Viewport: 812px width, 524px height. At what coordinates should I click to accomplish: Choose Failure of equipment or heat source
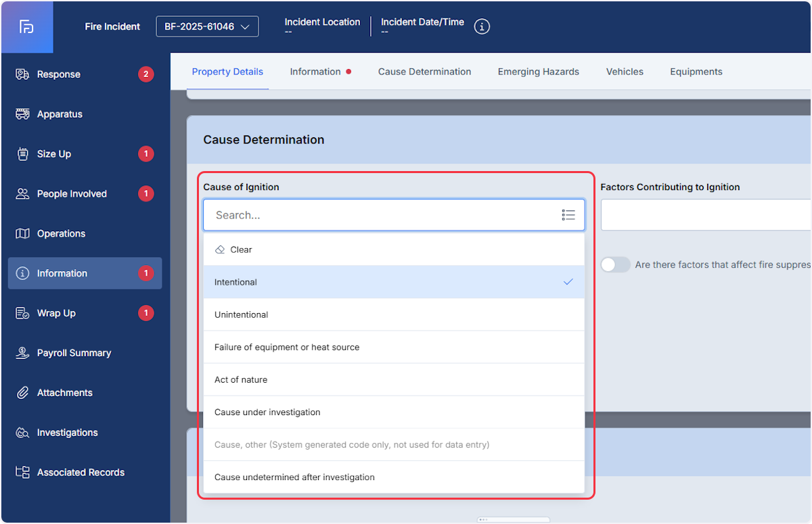click(394, 347)
